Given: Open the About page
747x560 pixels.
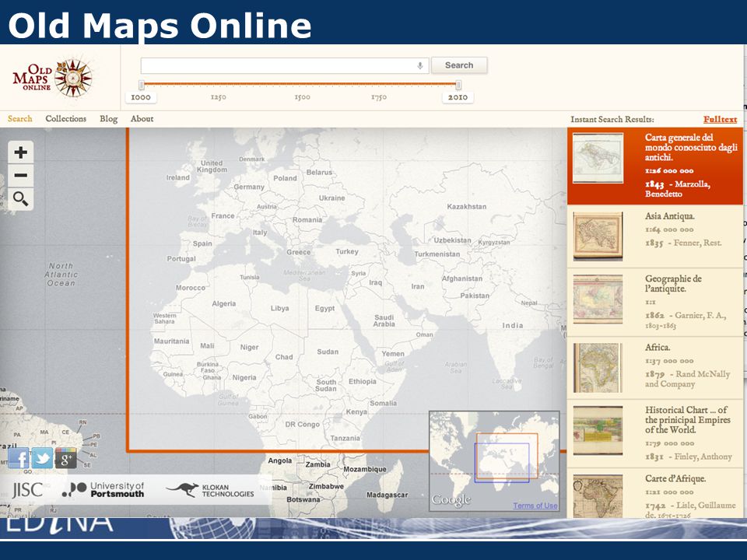Looking at the screenshot, I should (x=142, y=118).
